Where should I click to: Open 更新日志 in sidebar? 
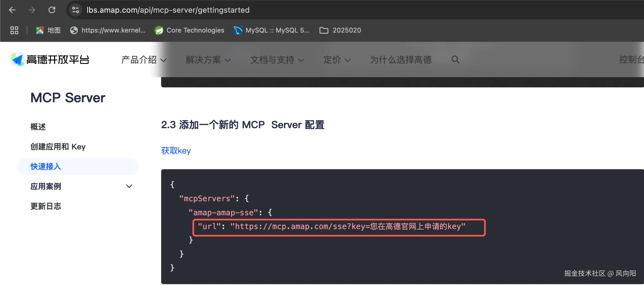46,206
